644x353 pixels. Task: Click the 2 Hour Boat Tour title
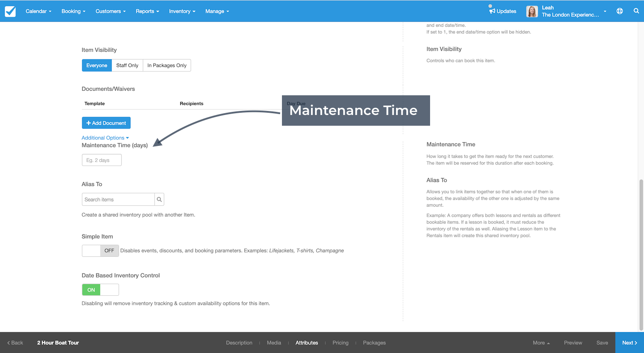(58, 343)
